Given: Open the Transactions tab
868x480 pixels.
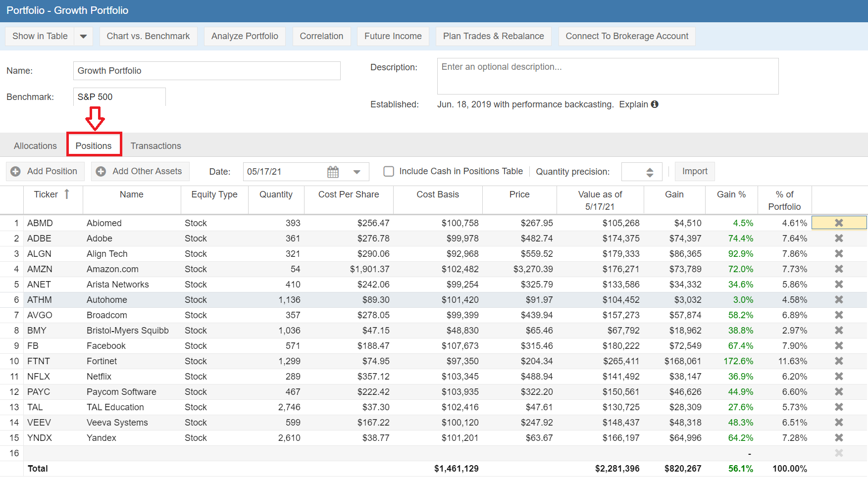Looking at the screenshot, I should point(155,146).
